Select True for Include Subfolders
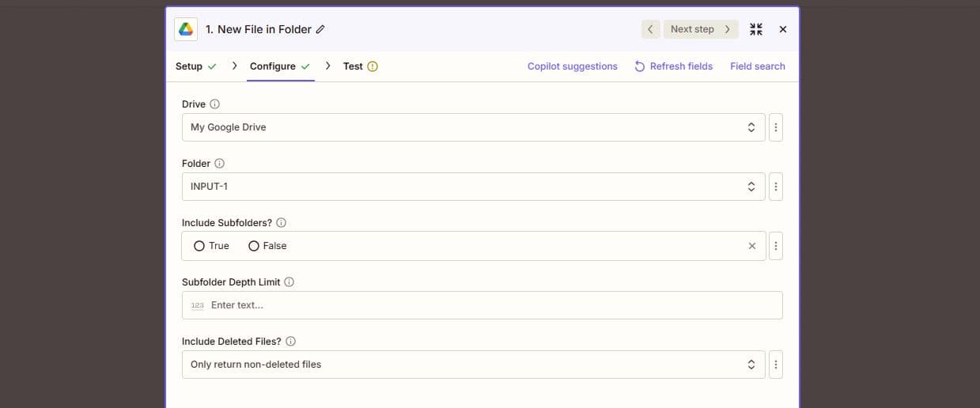 (x=199, y=246)
